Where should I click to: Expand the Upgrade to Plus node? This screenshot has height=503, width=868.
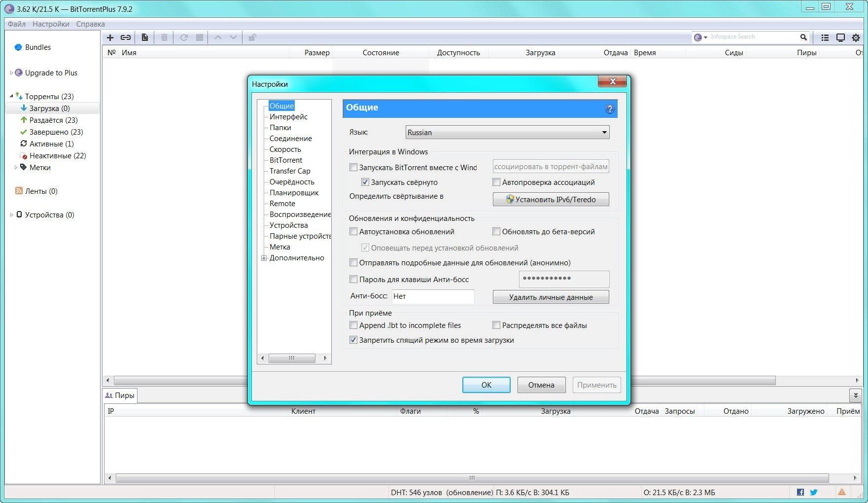click(x=11, y=73)
